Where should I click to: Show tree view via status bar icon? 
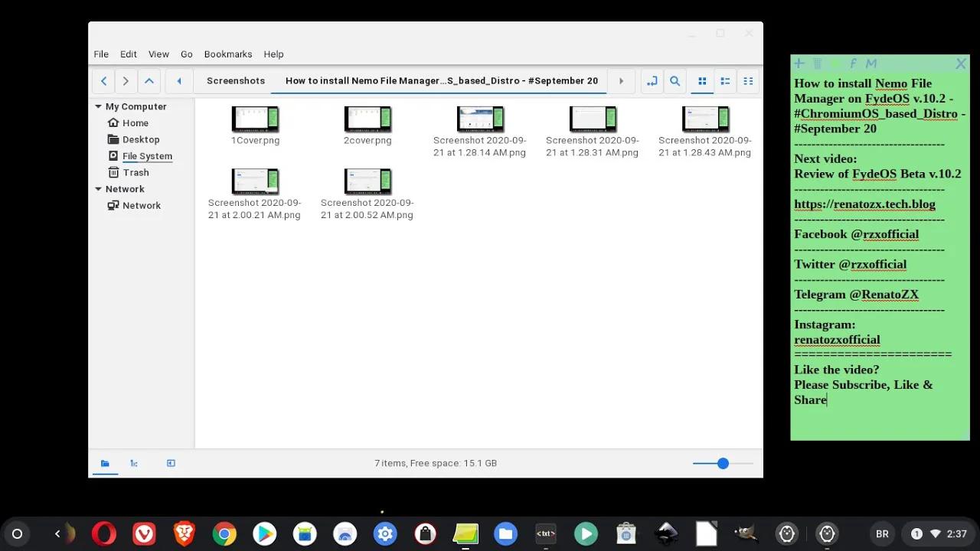(134, 463)
